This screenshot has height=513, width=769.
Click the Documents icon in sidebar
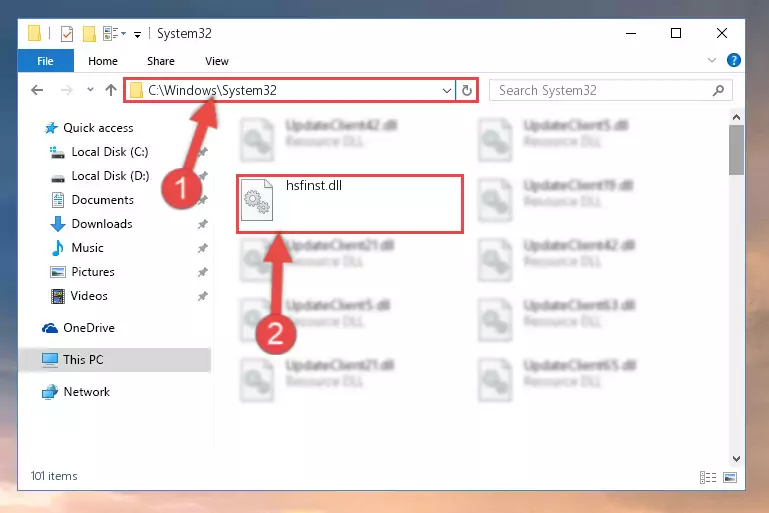click(x=58, y=200)
